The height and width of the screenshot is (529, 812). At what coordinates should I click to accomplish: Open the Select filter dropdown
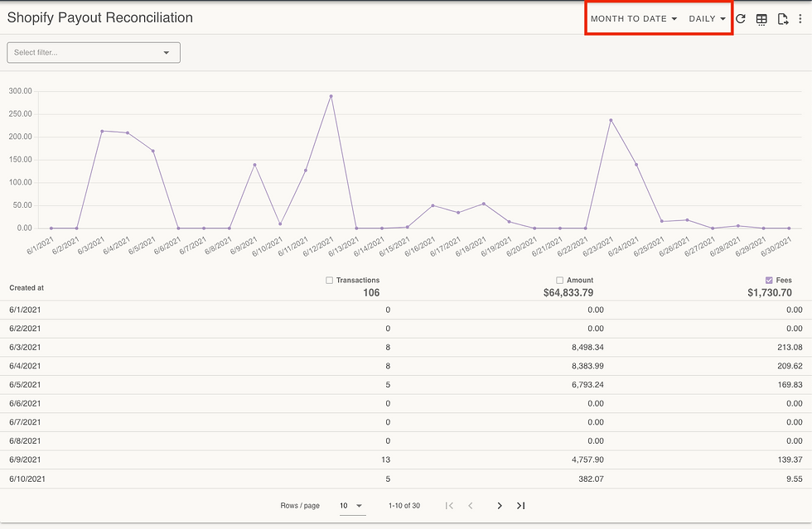click(94, 53)
